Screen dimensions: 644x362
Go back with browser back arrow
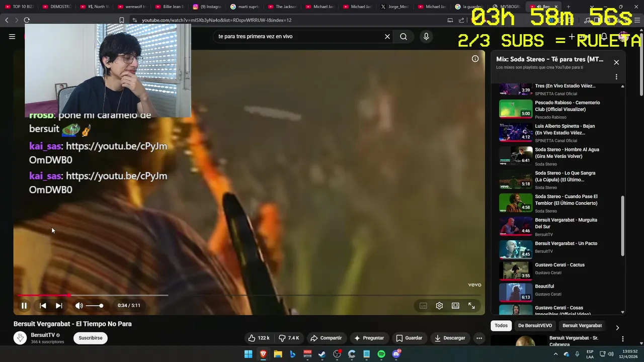click(7, 20)
